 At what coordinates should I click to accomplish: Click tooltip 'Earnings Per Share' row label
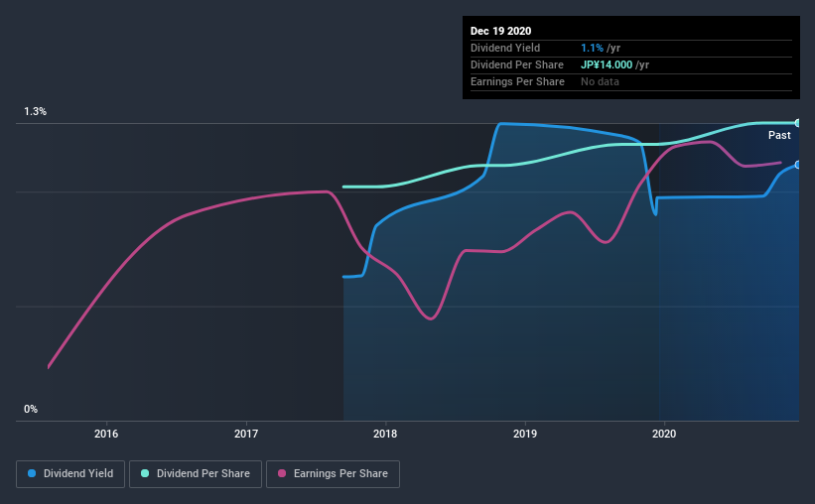517,81
